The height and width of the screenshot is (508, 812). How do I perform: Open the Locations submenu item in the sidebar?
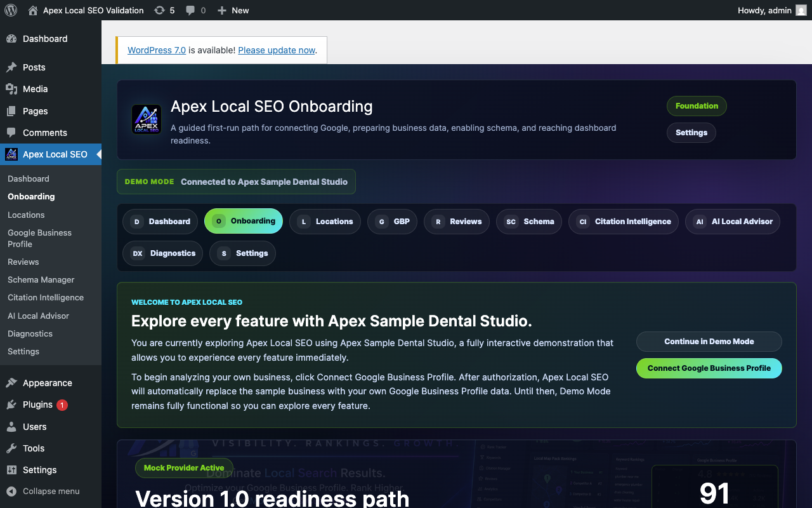tap(26, 215)
